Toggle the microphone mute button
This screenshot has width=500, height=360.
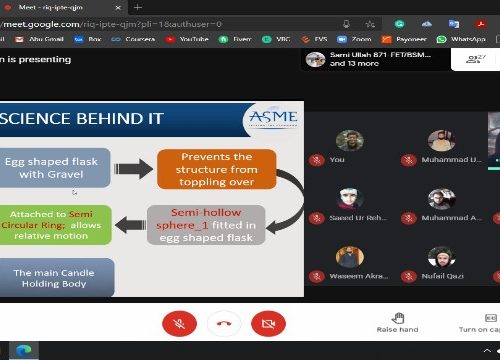click(x=179, y=323)
